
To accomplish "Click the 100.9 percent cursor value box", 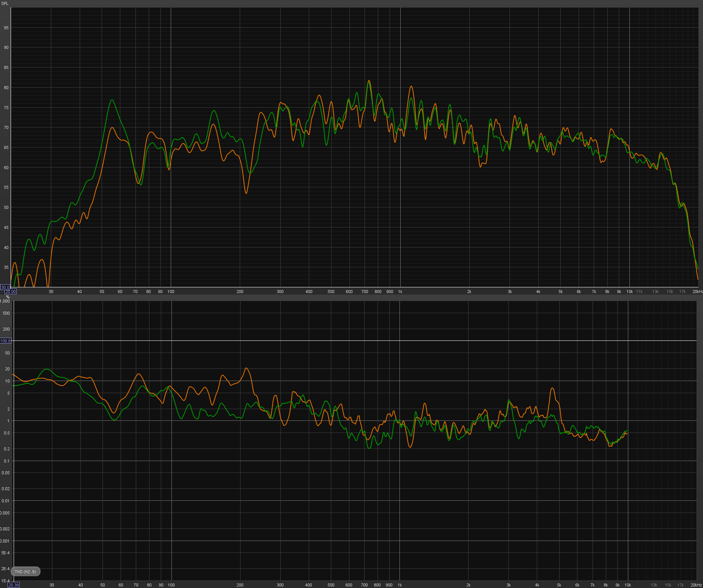I will (x=6, y=341).
